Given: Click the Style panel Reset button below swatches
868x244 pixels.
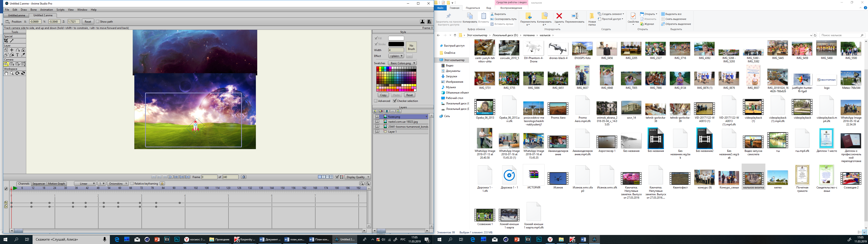Looking at the screenshot, I should click(409, 95).
